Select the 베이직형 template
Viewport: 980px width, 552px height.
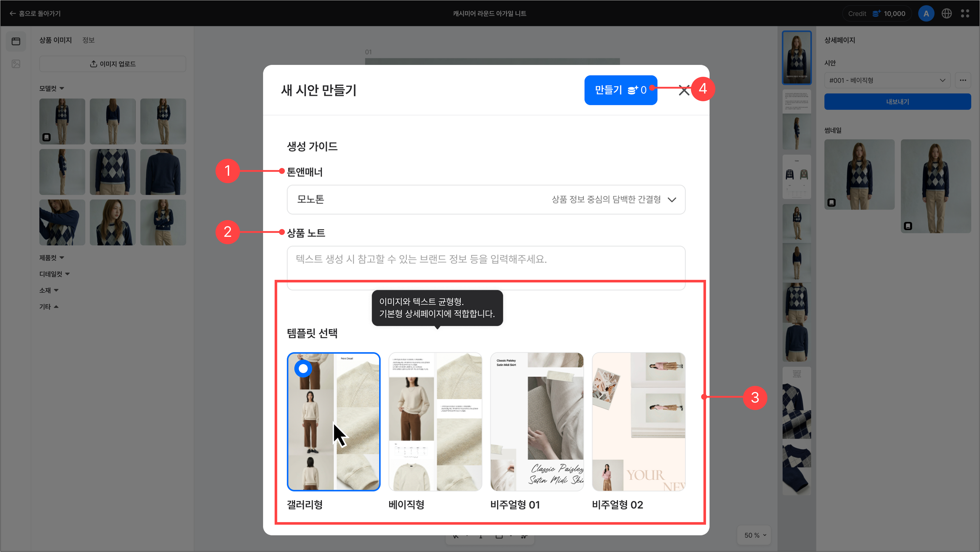pos(435,422)
